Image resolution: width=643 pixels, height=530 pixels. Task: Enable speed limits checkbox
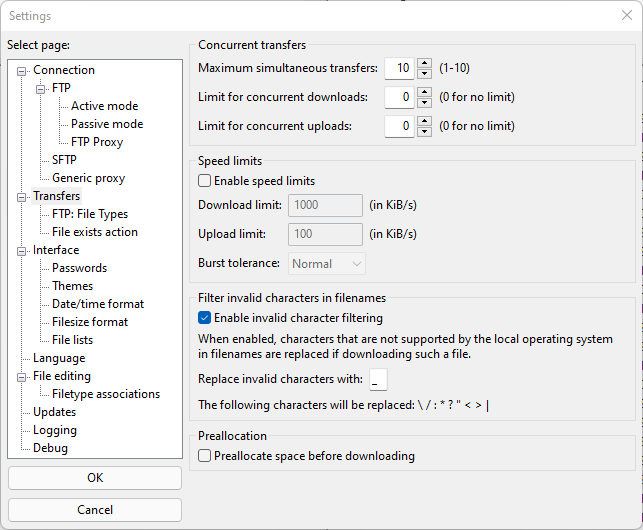coord(204,181)
